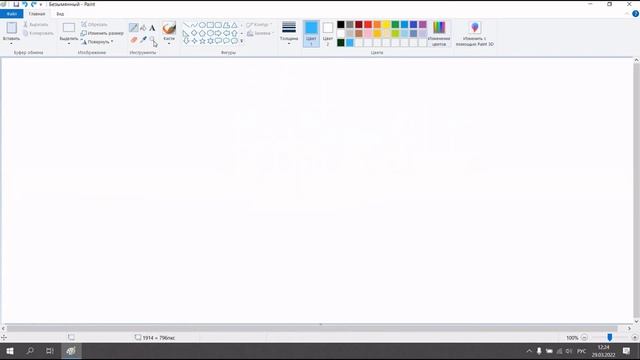Click Resize (Изменить размер) button
This screenshot has height=360, width=640.
coord(102,33)
